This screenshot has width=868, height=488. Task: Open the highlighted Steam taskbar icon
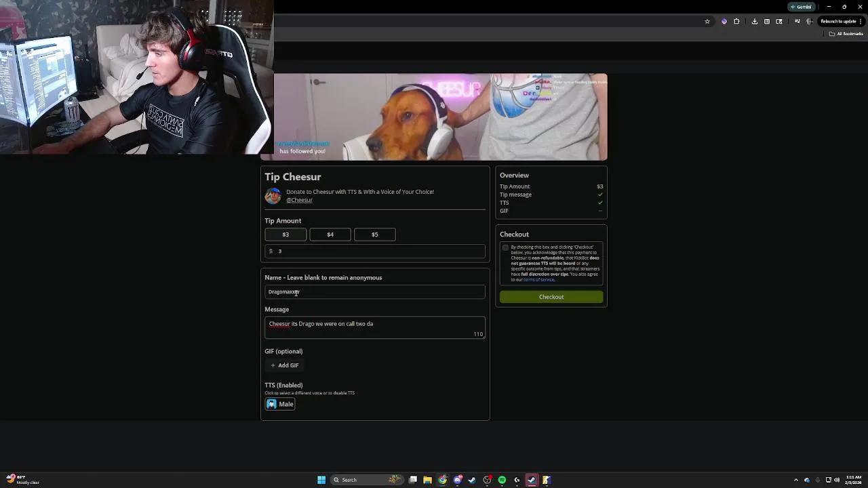pyautogui.click(x=532, y=480)
